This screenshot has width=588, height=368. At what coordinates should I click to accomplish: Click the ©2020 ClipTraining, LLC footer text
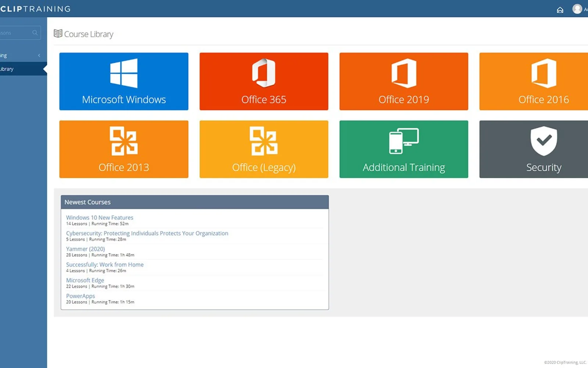click(565, 362)
